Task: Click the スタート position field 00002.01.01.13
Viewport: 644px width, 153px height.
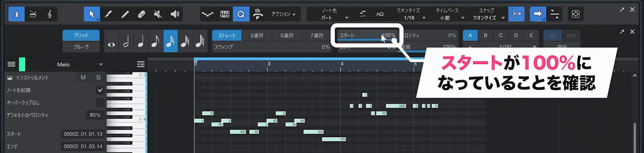Action: coord(83,134)
